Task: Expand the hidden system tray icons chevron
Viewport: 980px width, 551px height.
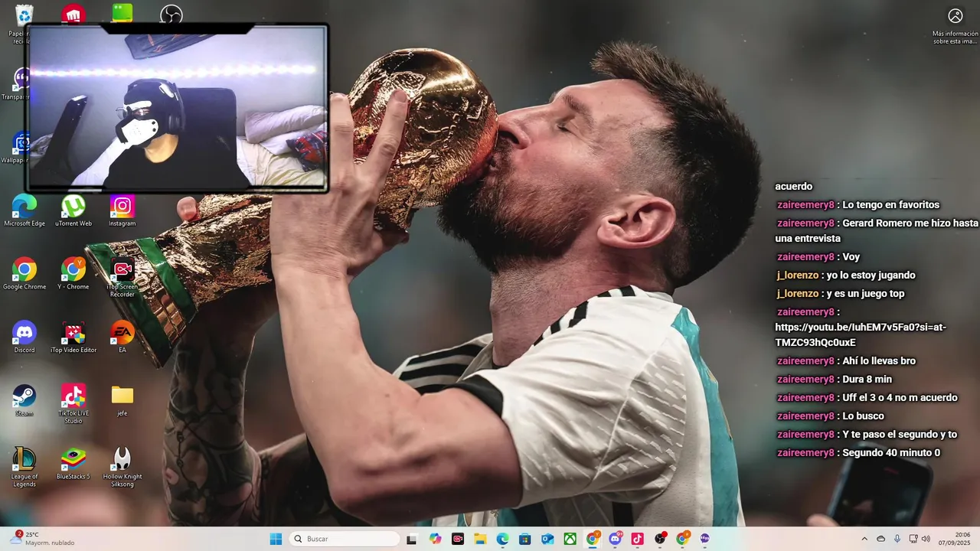Action: [x=864, y=539]
